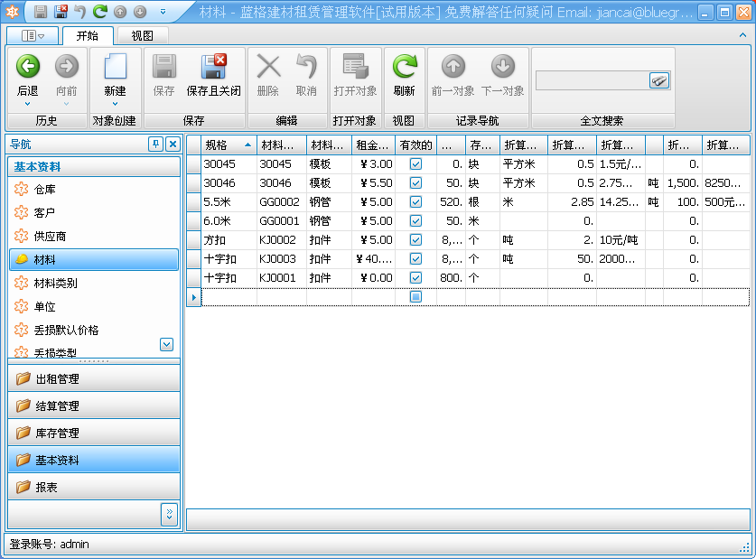
Task: Click quick access undo arrow icon
Action: 80,12
